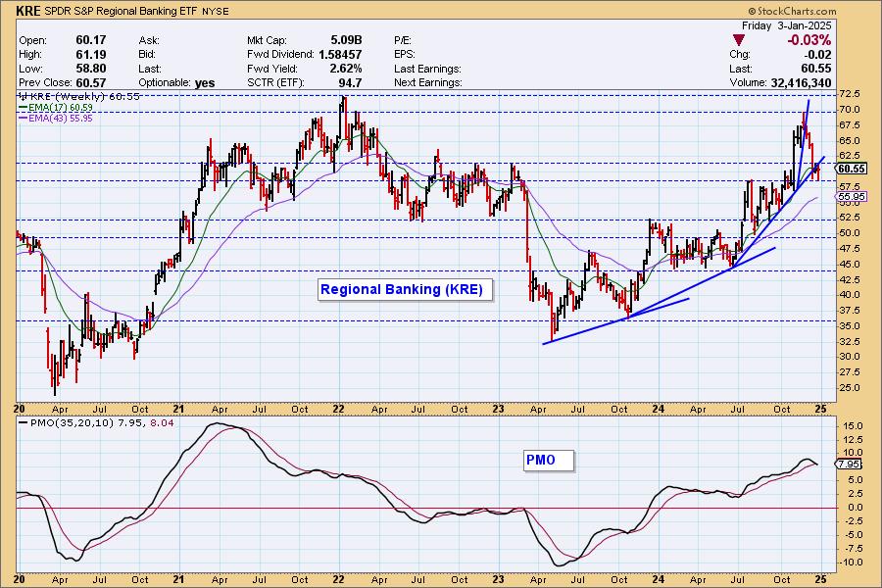Select the Chg value -0.02
Image resolution: width=882 pixels, height=588 pixels.
(x=818, y=55)
